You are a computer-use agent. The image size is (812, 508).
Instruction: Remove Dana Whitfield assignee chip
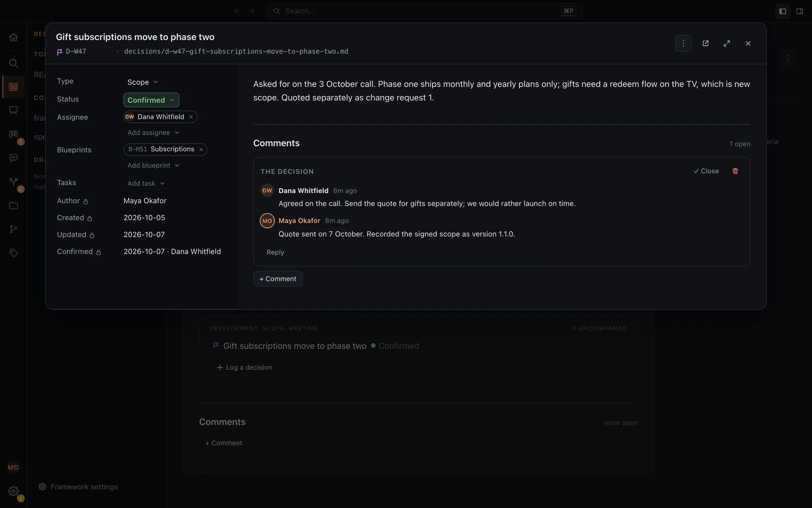pyautogui.click(x=191, y=117)
